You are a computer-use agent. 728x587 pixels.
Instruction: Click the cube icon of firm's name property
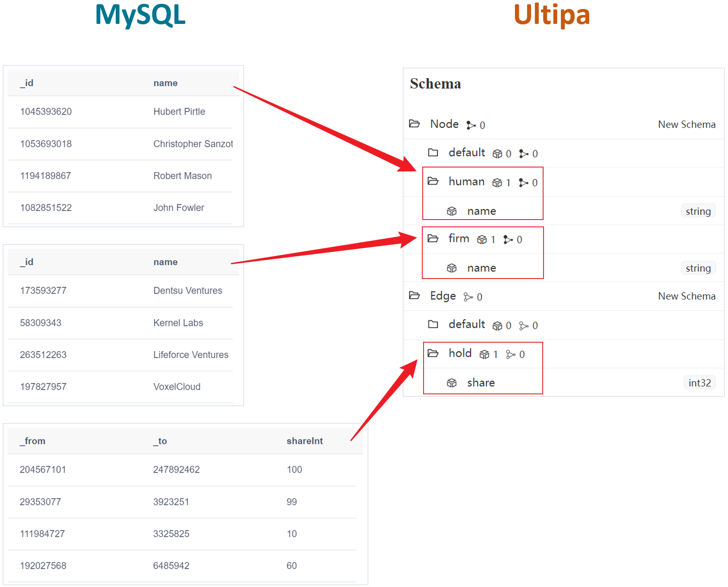[452, 268]
